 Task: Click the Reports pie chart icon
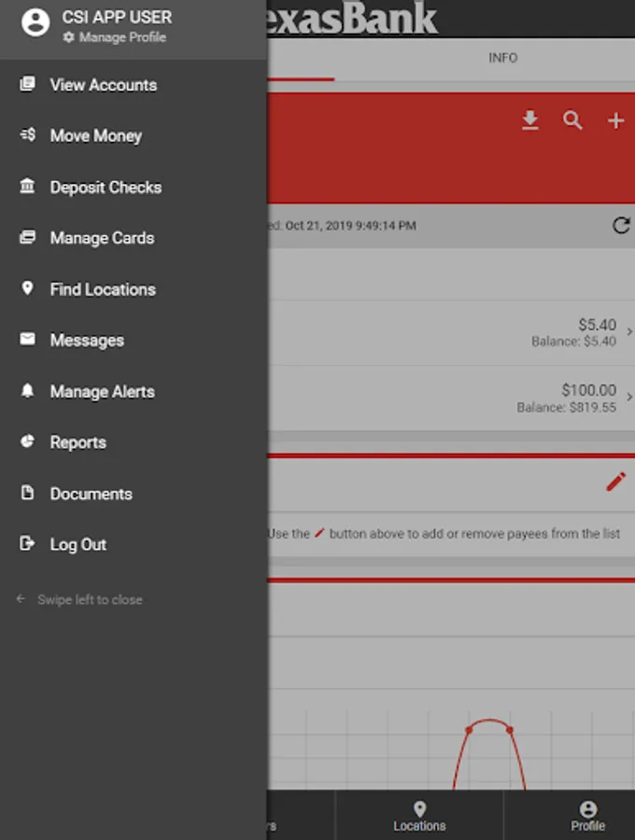point(27,441)
